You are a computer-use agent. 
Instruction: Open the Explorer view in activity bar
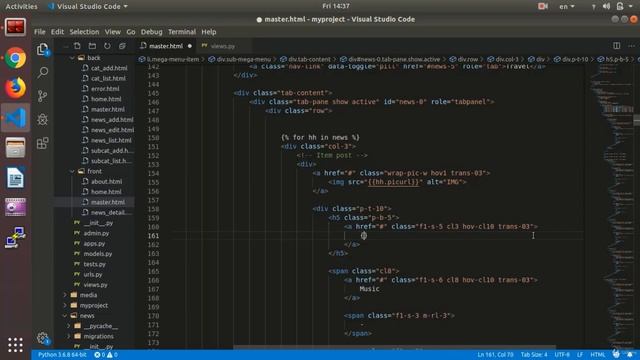point(42,49)
